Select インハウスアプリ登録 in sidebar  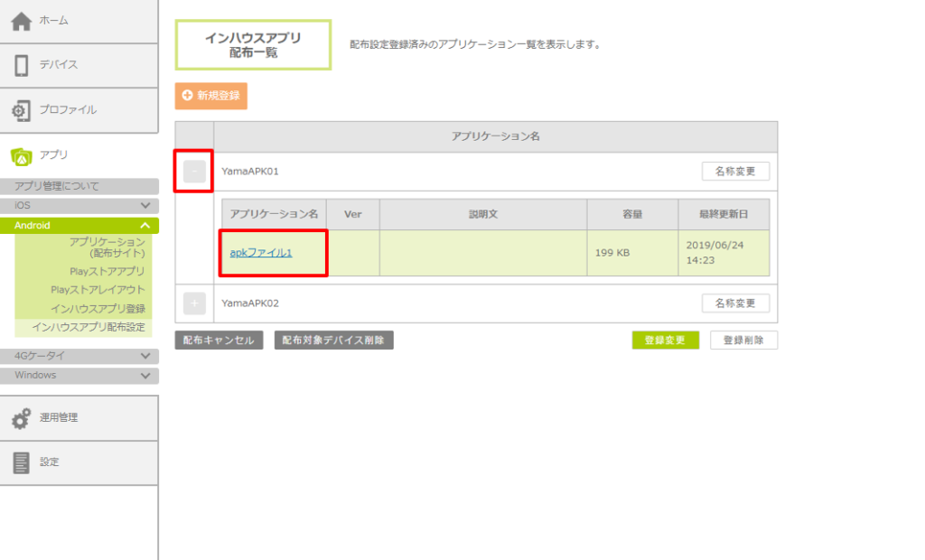(x=98, y=309)
